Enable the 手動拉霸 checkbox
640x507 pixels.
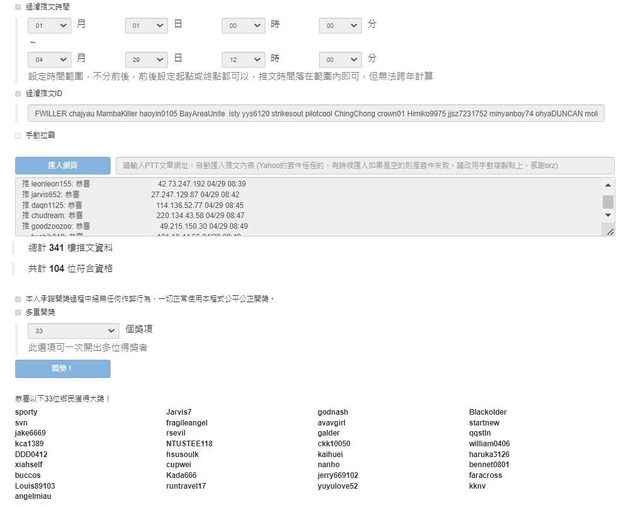(x=18, y=135)
